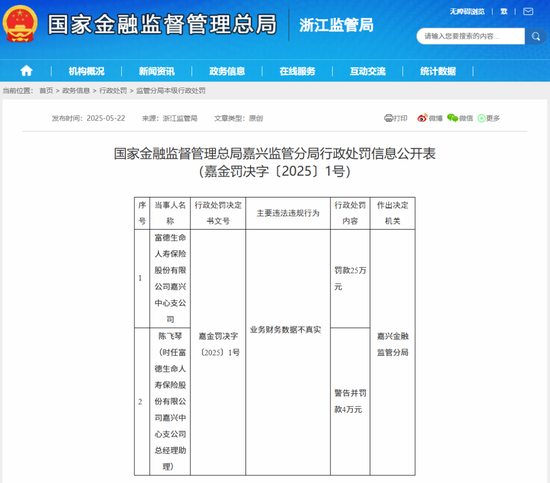This screenshot has height=483, width=550.
Task: Click cell 警告并罚款4万元
Action: [x=350, y=401]
